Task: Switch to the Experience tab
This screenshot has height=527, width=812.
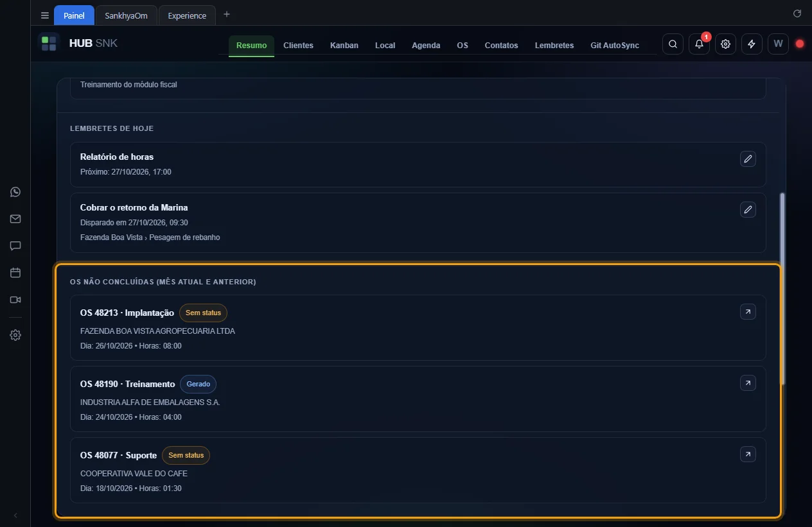Action: tap(187, 15)
